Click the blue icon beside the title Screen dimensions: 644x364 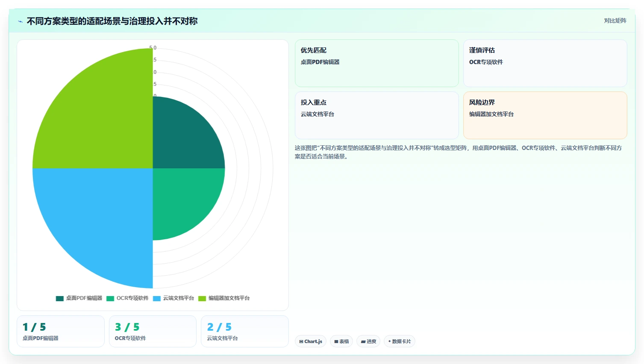click(20, 21)
